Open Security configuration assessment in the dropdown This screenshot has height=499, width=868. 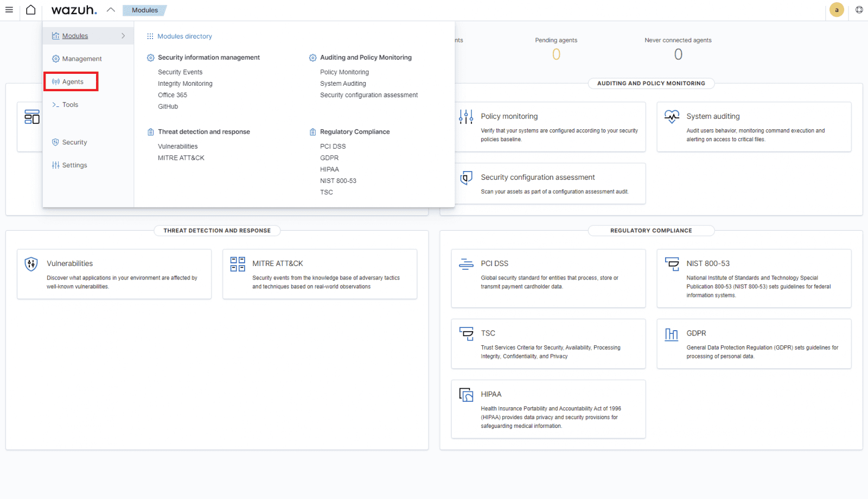369,95
